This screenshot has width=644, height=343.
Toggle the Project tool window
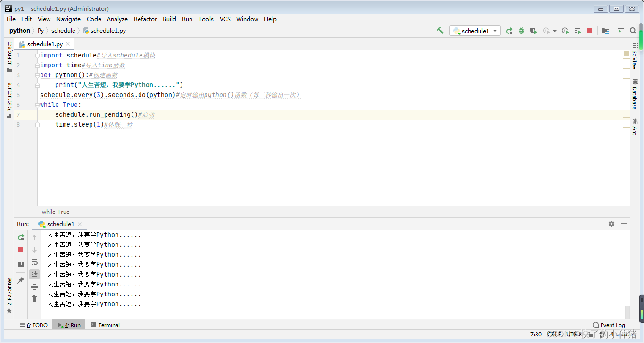point(9,57)
